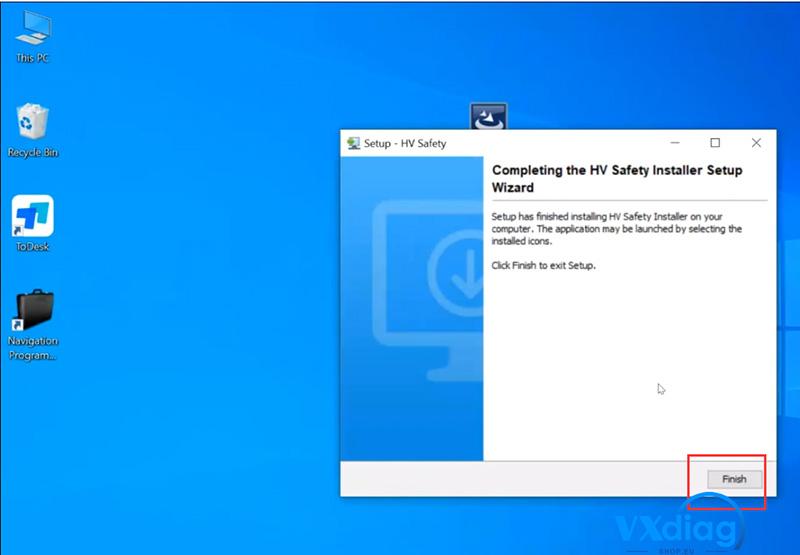Click the 'Navigation Program...' icon label

pos(33,348)
